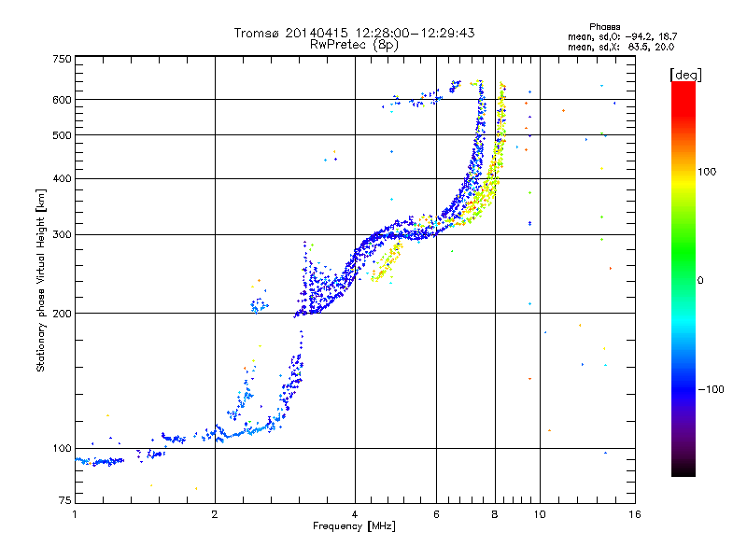The image size is (747, 560).
Task: Click the 'Phases' header label
Action: 604,27
